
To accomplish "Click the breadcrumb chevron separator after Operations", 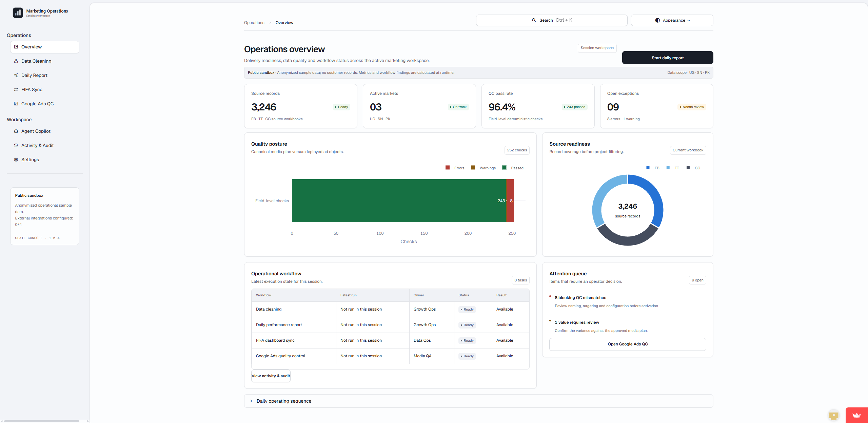I will 270,23.
